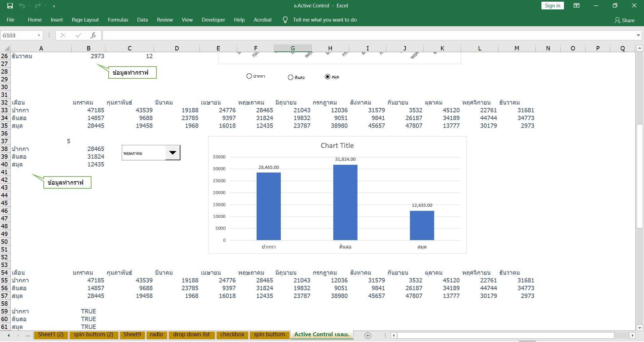Click the horizontal scrollbar right arrow
This screenshot has width=644, height=342.
point(632,335)
